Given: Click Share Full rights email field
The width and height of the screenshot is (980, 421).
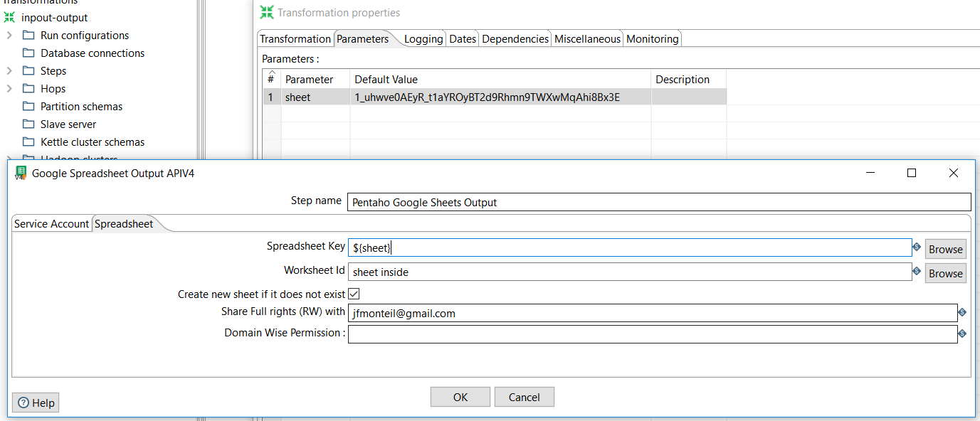Looking at the screenshot, I should 653,313.
